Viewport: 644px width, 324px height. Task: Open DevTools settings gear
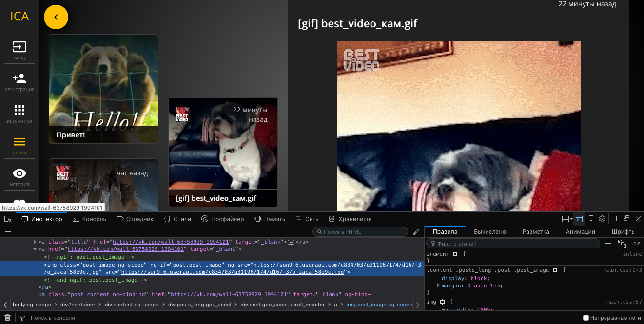[602, 219]
